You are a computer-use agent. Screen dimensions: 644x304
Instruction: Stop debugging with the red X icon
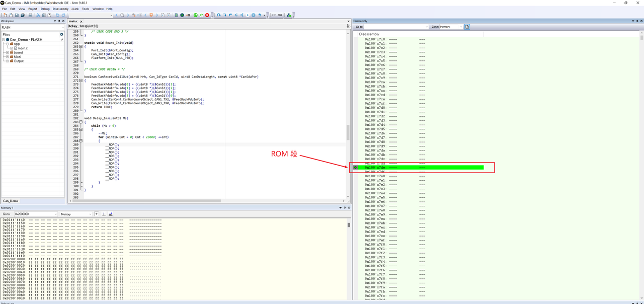coord(207,15)
